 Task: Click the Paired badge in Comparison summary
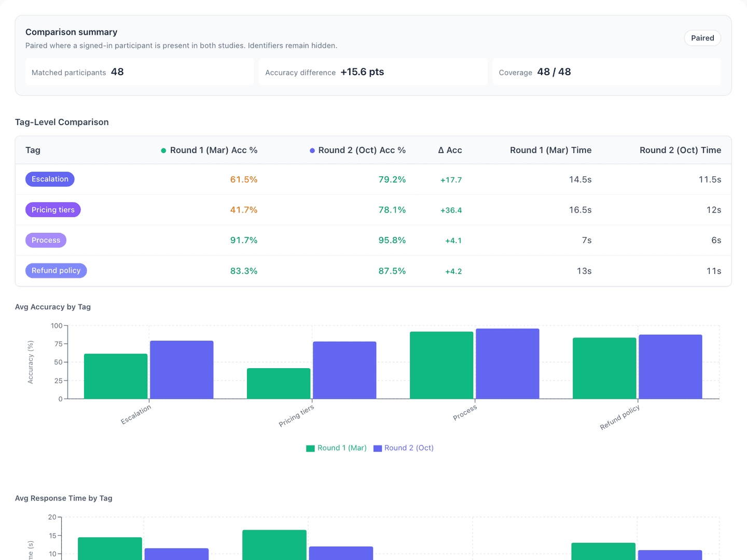(702, 38)
